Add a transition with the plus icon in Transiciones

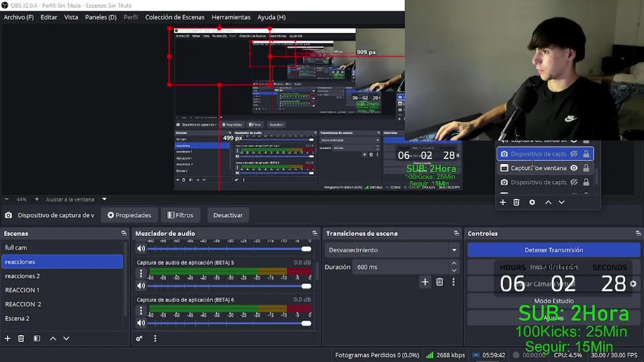coord(425,282)
